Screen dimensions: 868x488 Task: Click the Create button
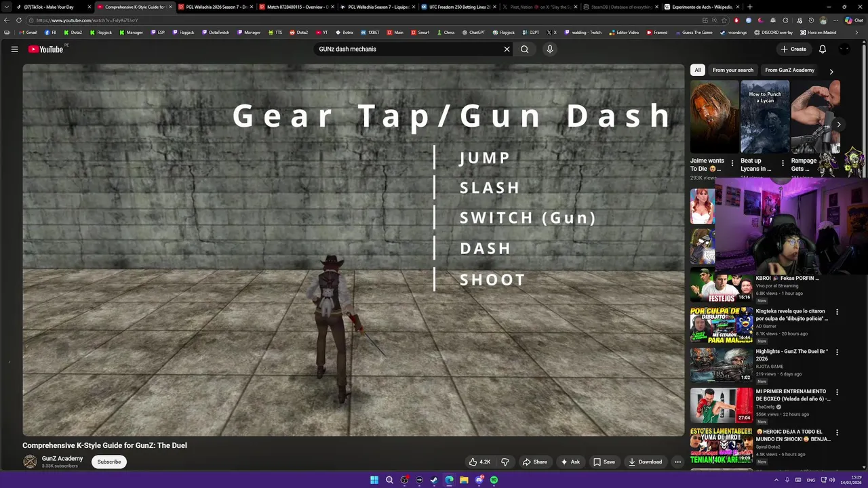[x=793, y=49]
